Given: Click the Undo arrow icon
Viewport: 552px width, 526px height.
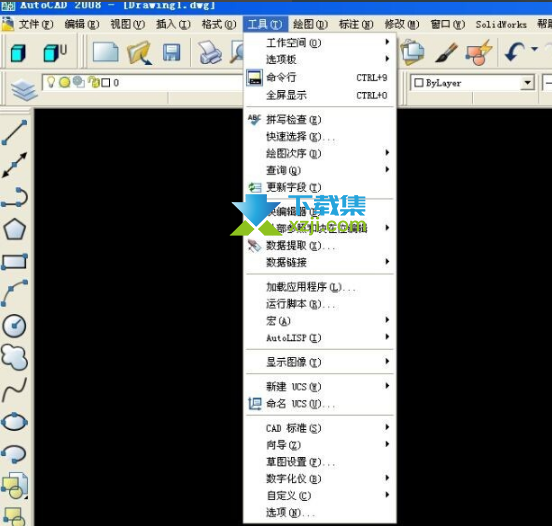Looking at the screenshot, I should (x=514, y=53).
